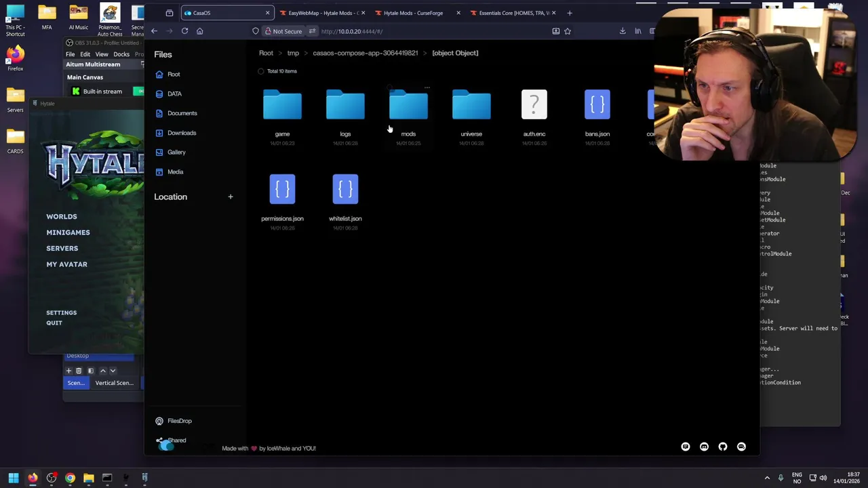Open the game folder

click(282, 105)
